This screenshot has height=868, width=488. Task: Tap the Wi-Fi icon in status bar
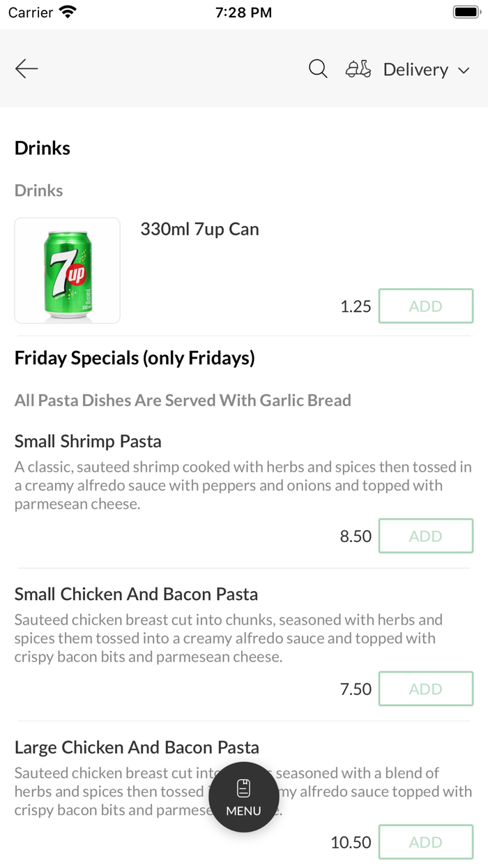click(68, 12)
